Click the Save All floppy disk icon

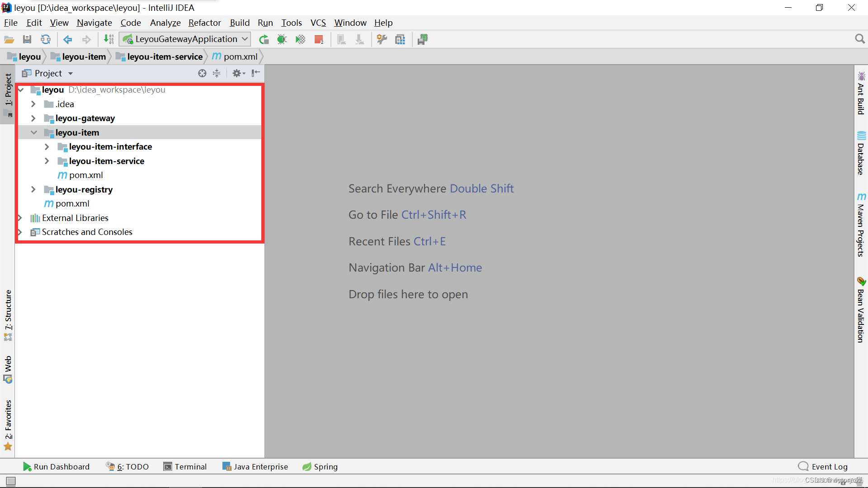[x=27, y=40]
